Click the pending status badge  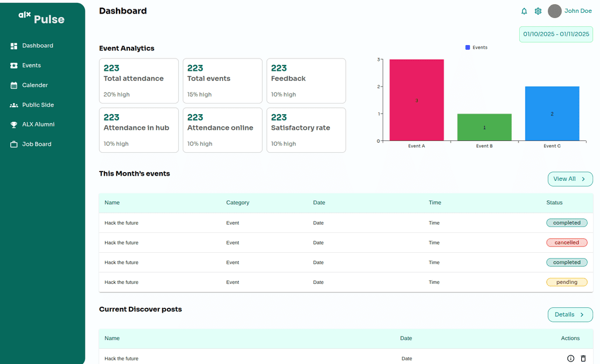(567, 282)
